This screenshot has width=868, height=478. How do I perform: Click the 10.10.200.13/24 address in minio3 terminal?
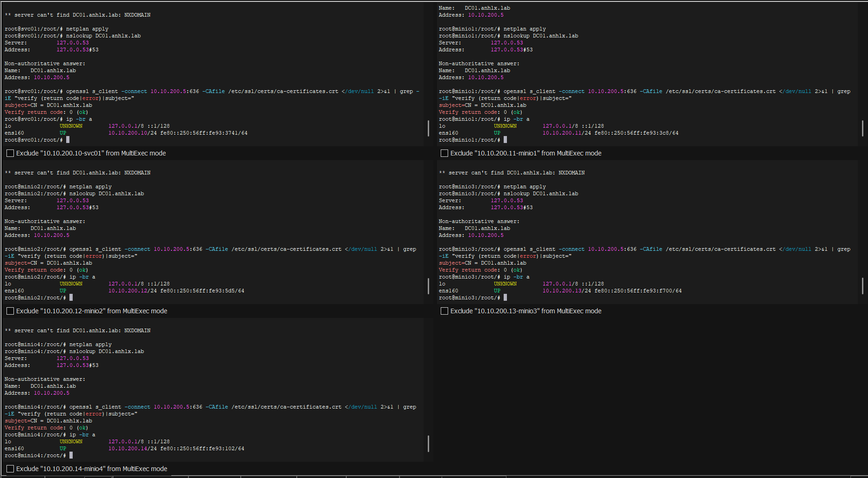[567, 291]
